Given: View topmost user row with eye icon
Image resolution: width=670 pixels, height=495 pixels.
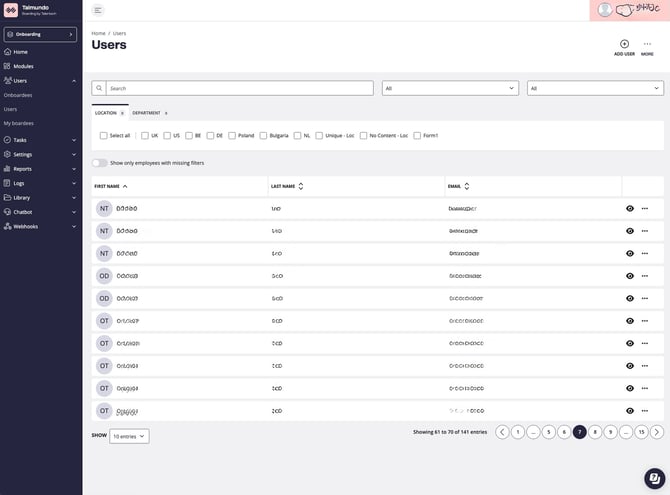Looking at the screenshot, I should [x=630, y=209].
